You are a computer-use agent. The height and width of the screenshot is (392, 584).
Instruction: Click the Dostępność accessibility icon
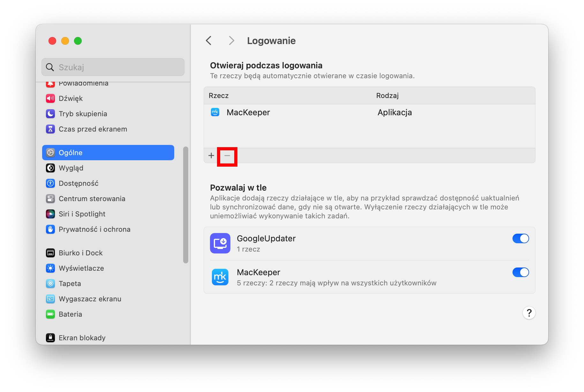tap(50, 183)
